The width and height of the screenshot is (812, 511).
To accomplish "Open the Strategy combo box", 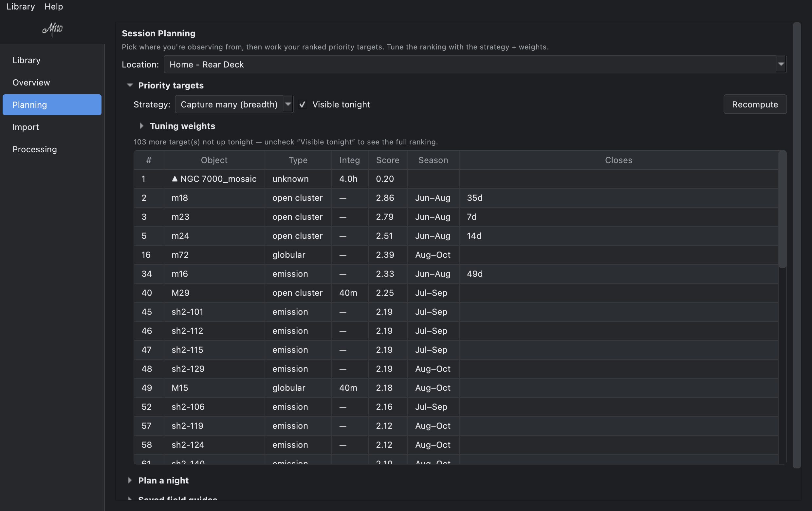I will pyautogui.click(x=234, y=104).
